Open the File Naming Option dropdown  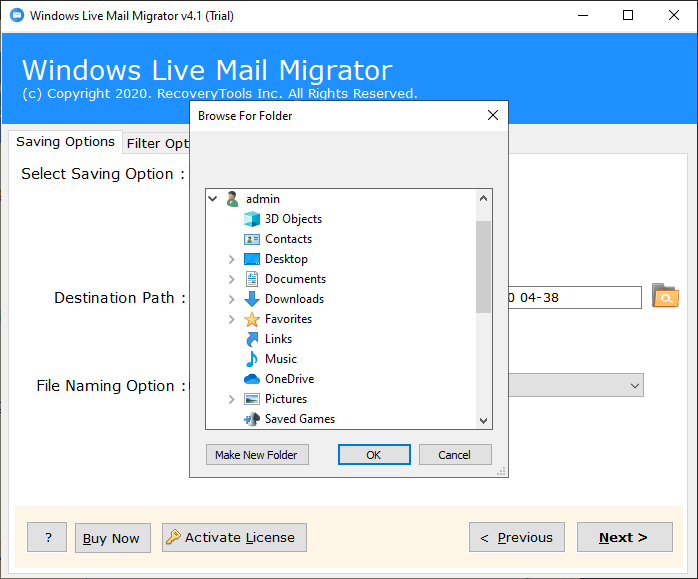click(635, 385)
